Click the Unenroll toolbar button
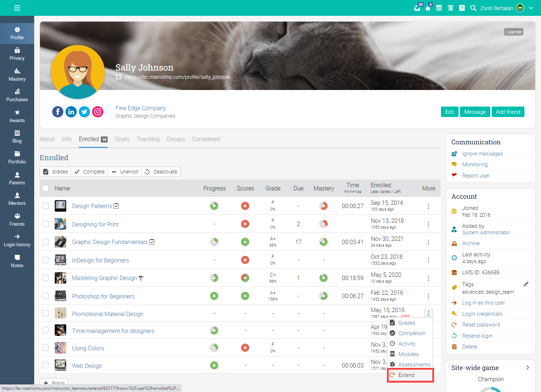 (125, 172)
